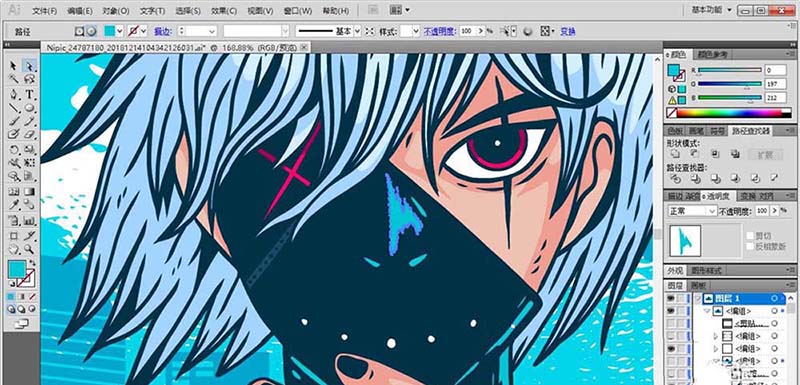Open the stroke weight dropdown
This screenshot has height=385, width=800.
click(212, 31)
